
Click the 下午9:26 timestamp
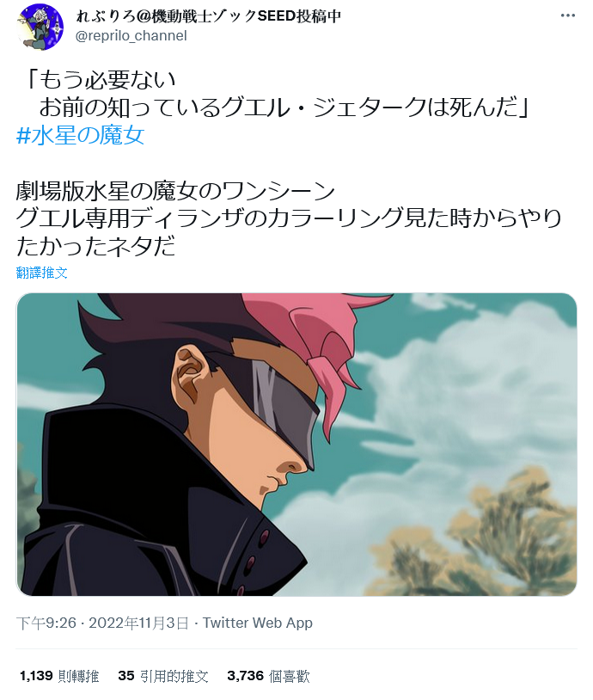(x=46, y=623)
